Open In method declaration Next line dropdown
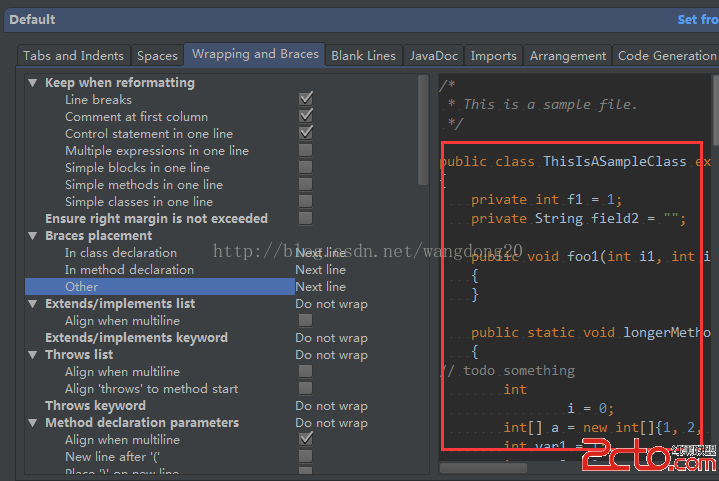 coord(321,270)
